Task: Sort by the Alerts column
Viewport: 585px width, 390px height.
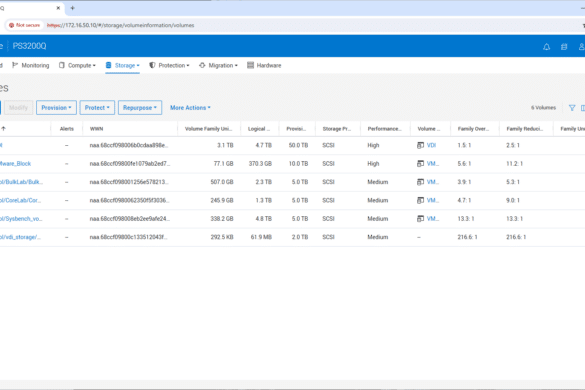Action: coord(67,129)
